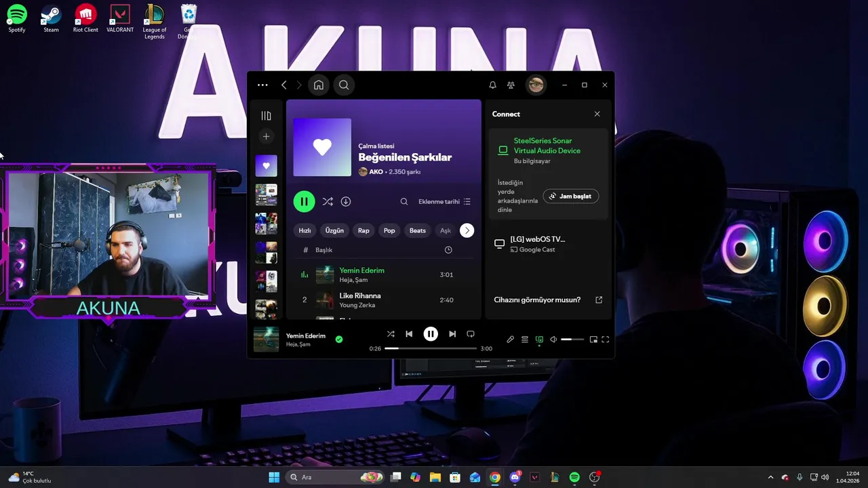Open Steam desktop shortcut
The image size is (868, 488).
point(51,19)
